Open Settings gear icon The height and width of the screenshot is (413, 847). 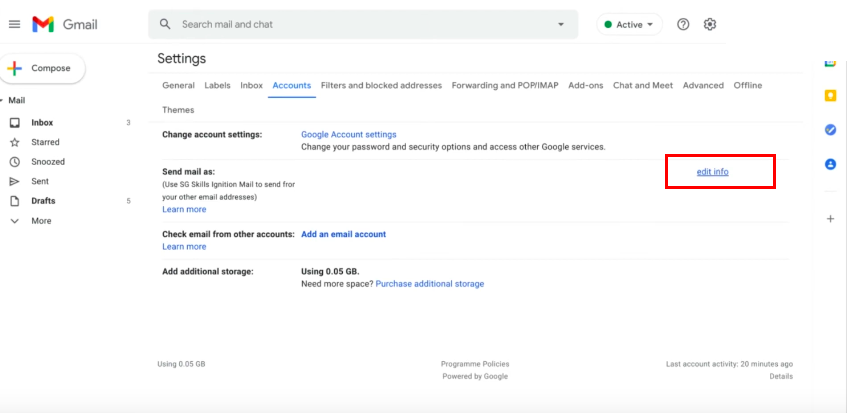click(x=710, y=24)
